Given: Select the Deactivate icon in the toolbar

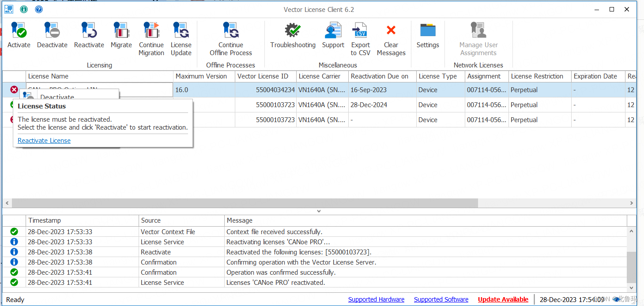Looking at the screenshot, I should coord(52,34).
